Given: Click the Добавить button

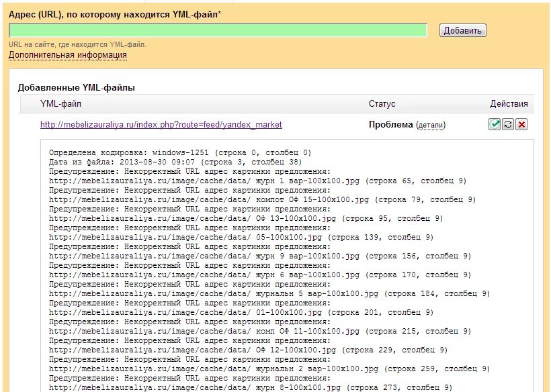Looking at the screenshot, I should tap(462, 30).
